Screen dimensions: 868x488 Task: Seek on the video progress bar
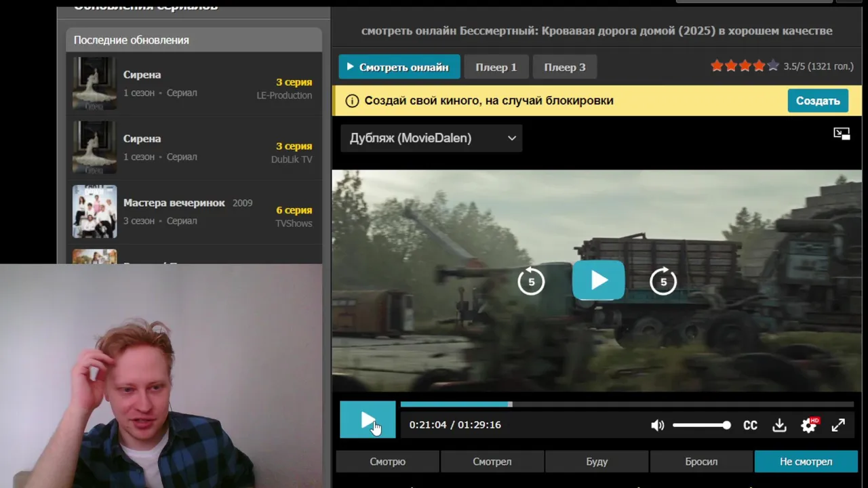coord(629,404)
